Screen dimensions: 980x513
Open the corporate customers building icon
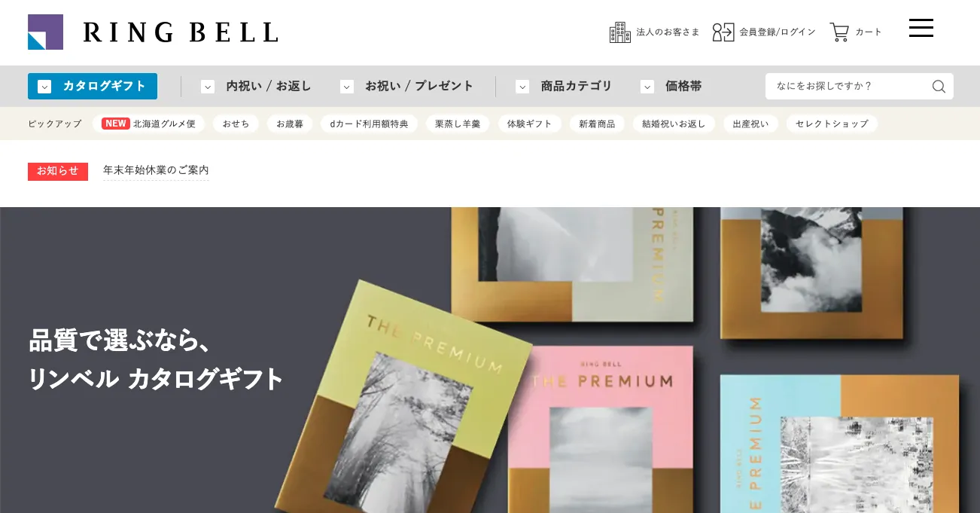[x=619, y=32]
